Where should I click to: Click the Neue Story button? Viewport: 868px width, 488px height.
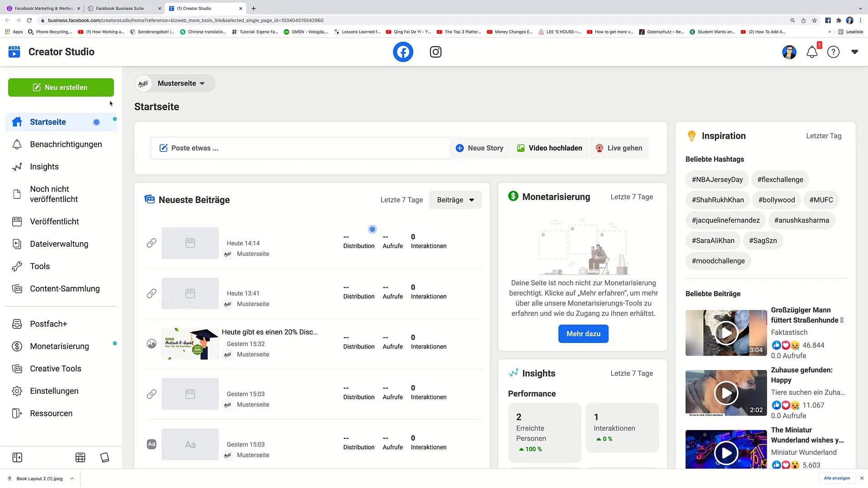[x=479, y=148]
